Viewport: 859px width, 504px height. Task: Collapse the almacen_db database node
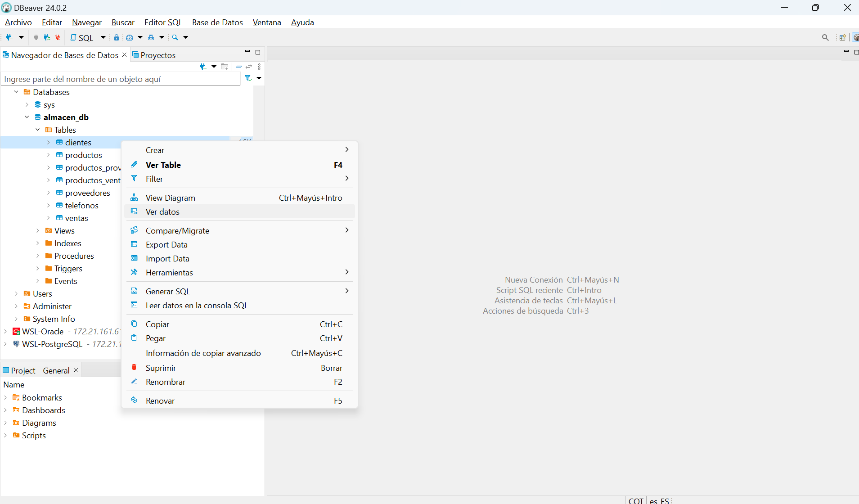click(x=27, y=117)
